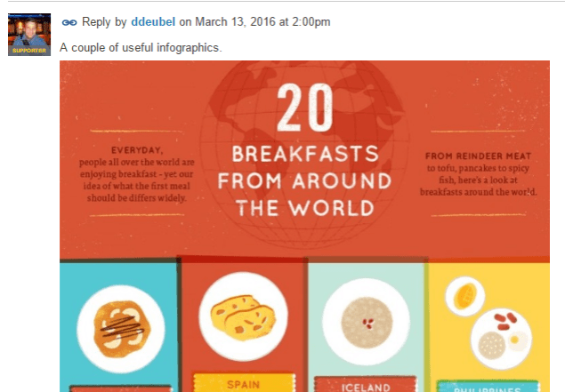Screen dimensions: 565x392
Task: Click the large number 20 heading
Action: [x=303, y=110]
